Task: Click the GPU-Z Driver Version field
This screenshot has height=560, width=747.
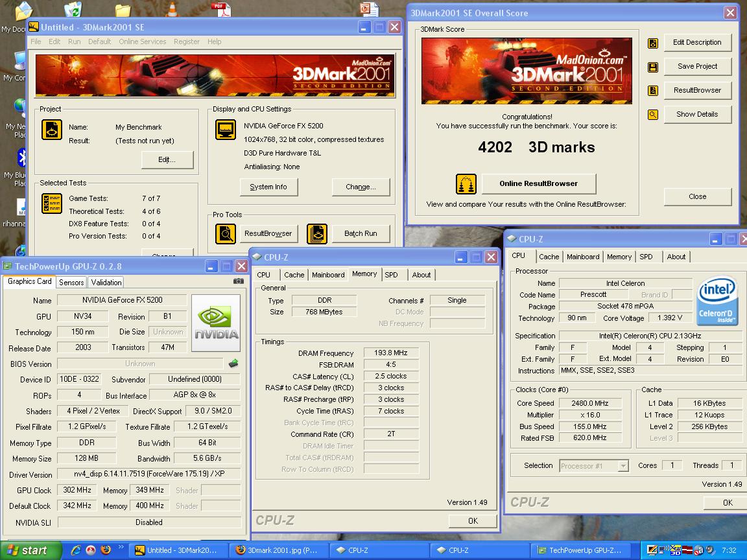Action: [x=148, y=474]
